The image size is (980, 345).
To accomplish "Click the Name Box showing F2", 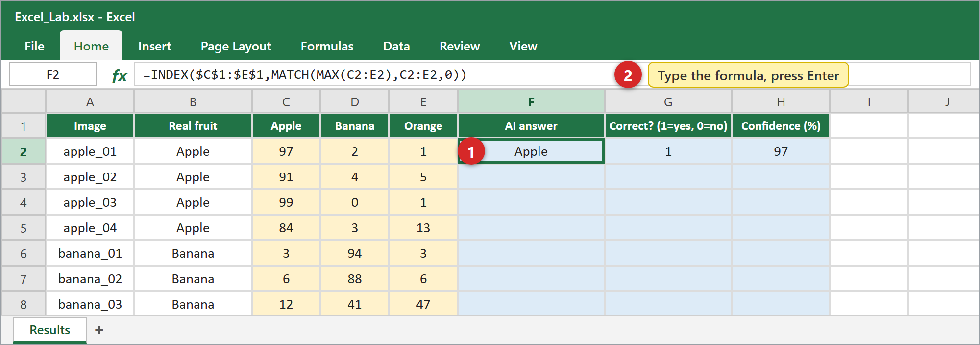I will point(53,74).
